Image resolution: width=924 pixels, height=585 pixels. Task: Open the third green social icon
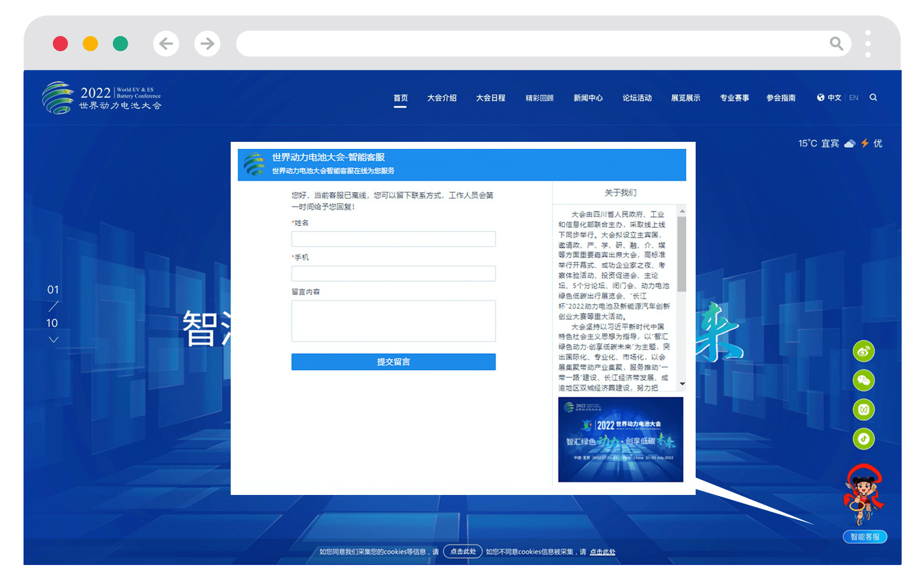(x=863, y=410)
